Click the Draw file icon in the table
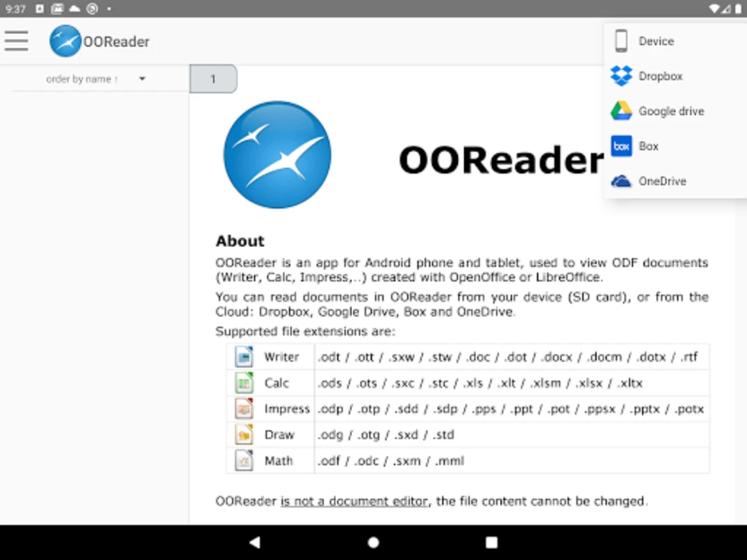 pos(244,434)
